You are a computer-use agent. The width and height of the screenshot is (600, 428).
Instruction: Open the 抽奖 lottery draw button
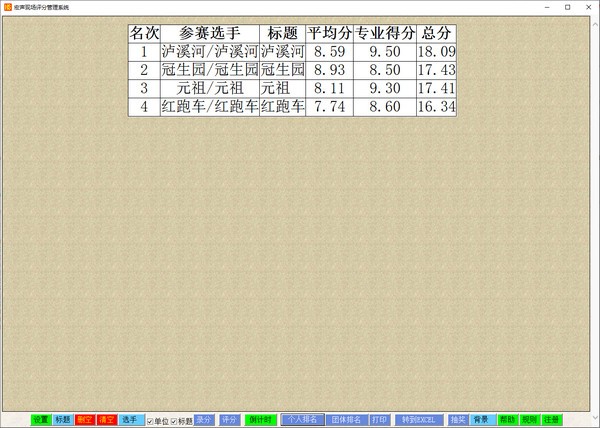point(458,420)
